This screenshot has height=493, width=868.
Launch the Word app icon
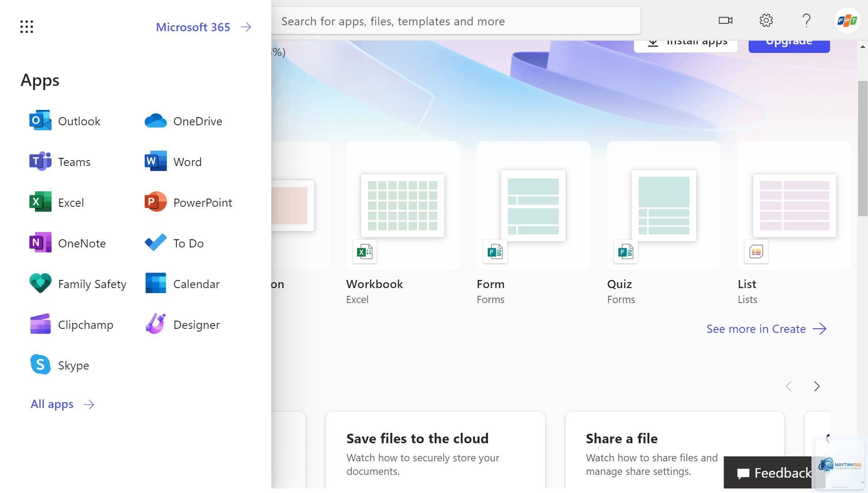[x=156, y=161]
